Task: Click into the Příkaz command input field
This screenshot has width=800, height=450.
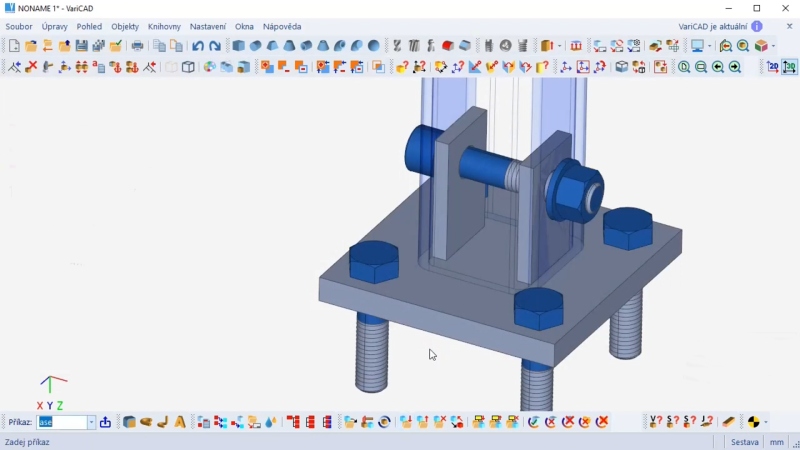Action: click(x=62, y=422)
